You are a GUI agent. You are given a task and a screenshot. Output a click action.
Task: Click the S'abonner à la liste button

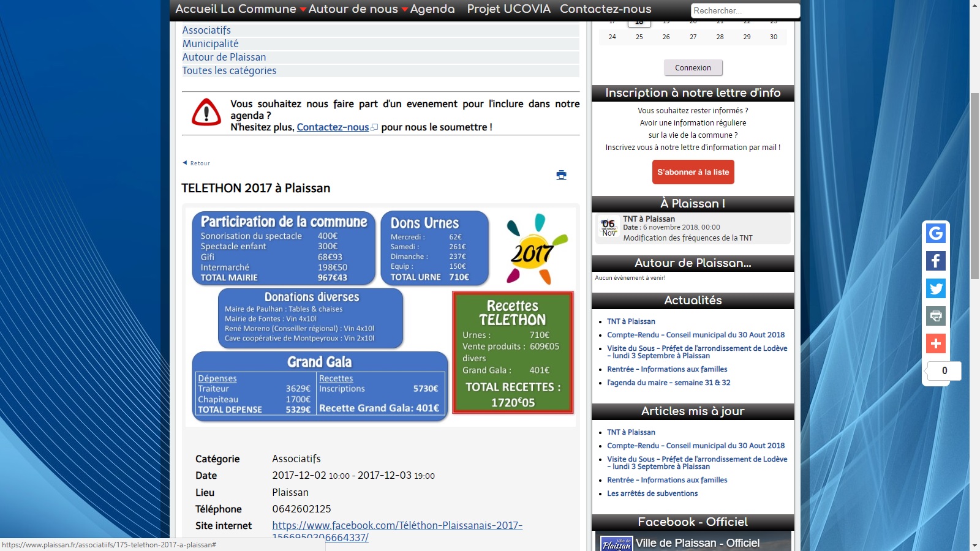[693, 172]
